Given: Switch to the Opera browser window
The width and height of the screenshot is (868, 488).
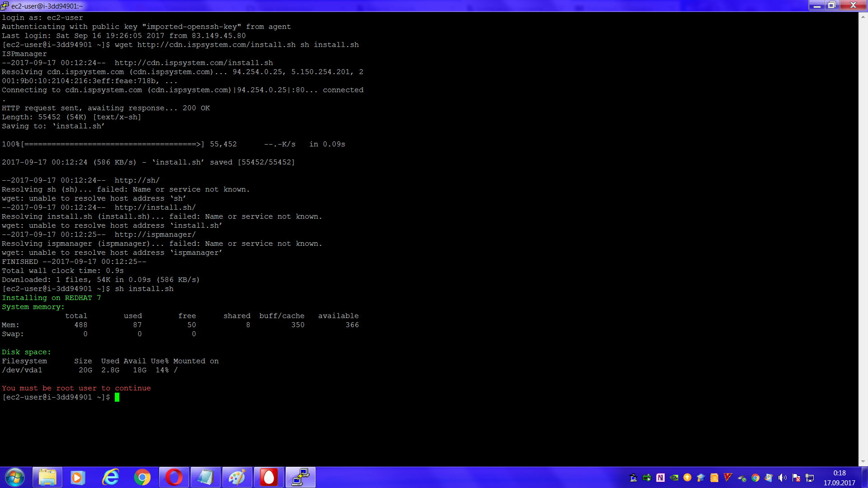Looking at the screenshot, I should point(174,478).
